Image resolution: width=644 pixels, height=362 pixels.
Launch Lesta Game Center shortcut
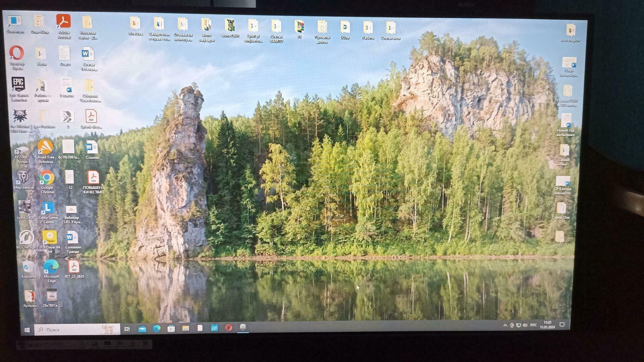(x=49, y=213)
